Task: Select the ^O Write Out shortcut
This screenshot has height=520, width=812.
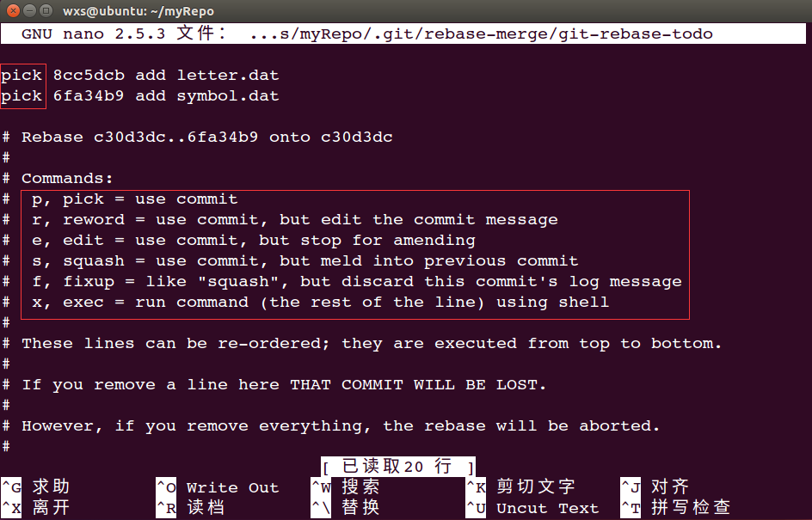Action: 218,487
